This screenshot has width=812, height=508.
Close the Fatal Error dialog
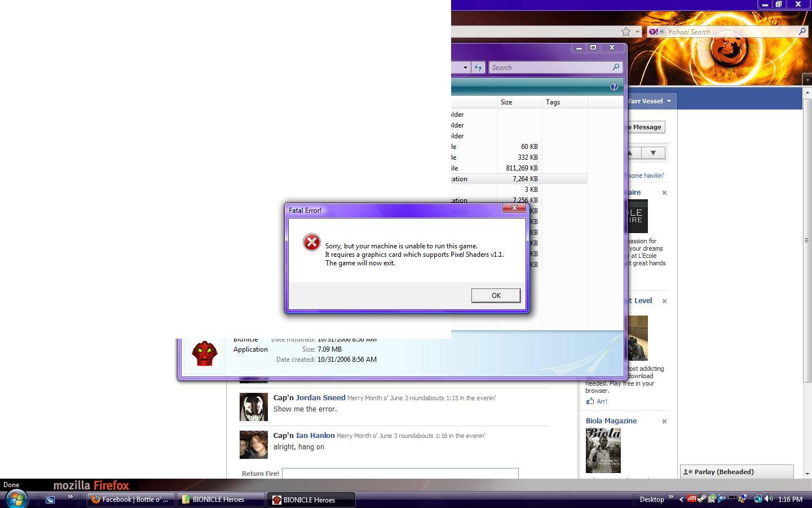(514, 208)
